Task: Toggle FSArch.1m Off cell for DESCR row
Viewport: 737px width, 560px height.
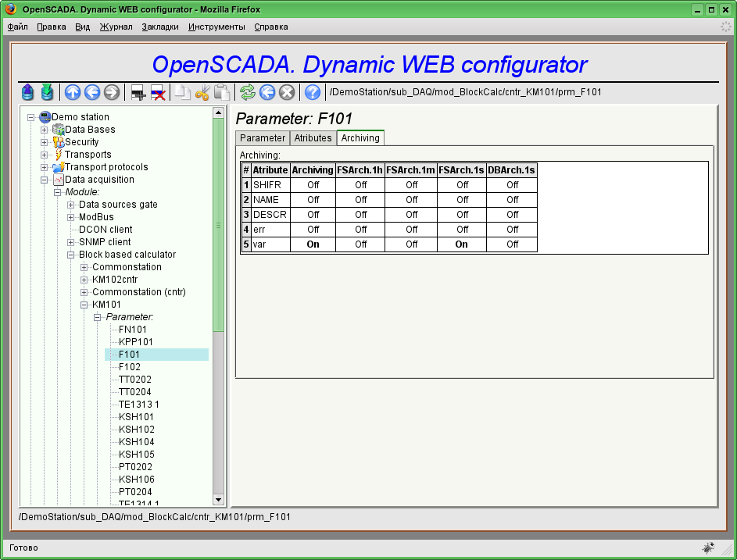Action: pyautogui.click(x=411, y=215)
